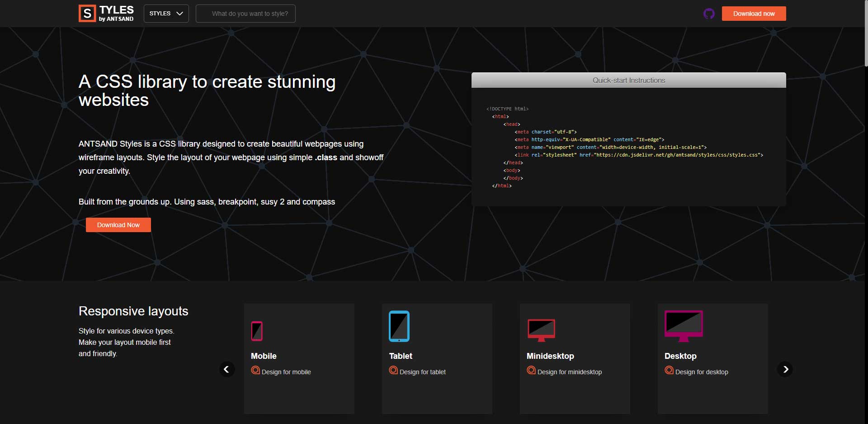
Task: Click the left carousel arrow
Action: (227, 369)
